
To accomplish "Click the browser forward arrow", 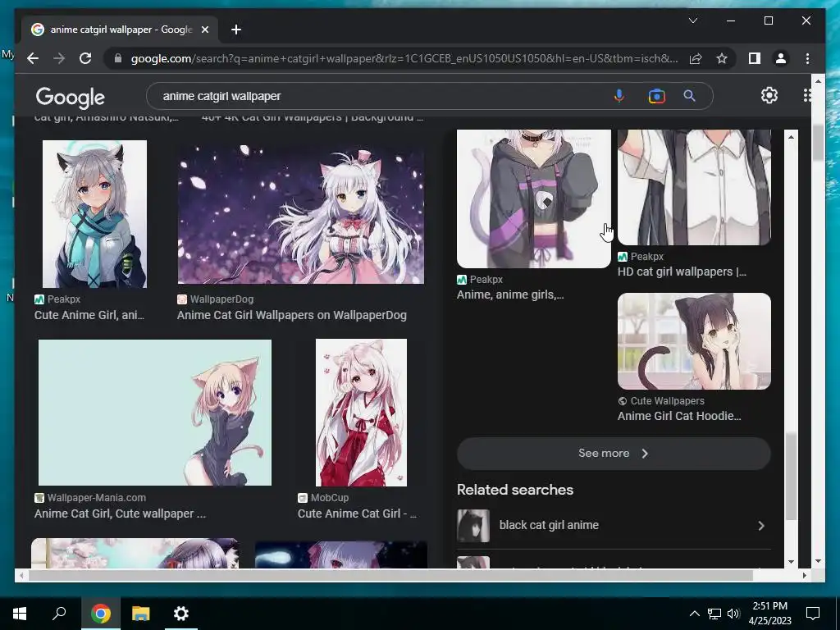I will (59, 58).
